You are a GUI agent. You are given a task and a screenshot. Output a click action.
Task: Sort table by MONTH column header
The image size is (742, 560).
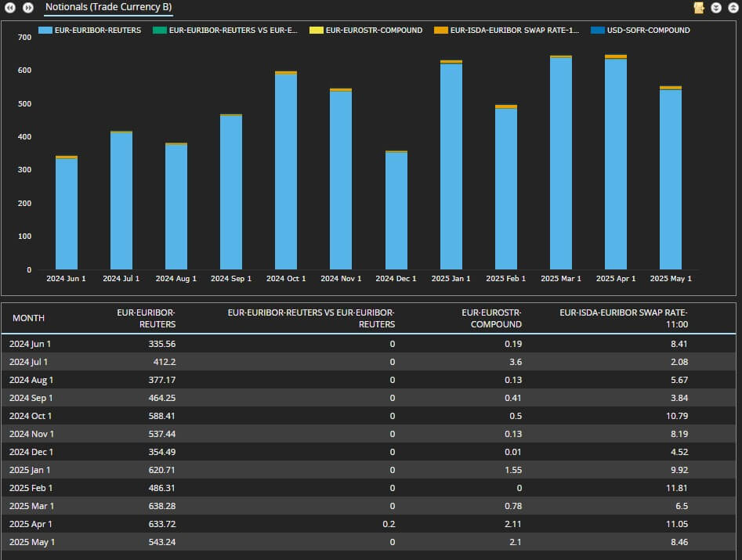tap(28, 318)
